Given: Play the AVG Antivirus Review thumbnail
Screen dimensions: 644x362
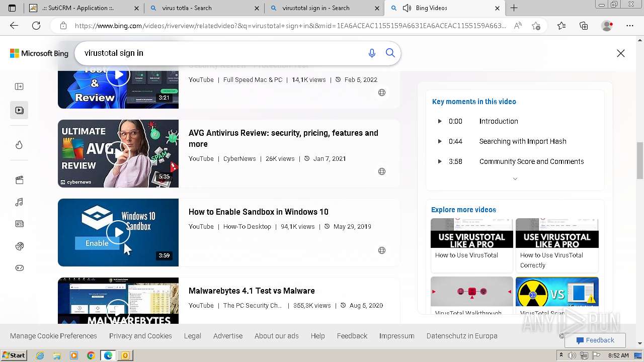Looking at the screenshot, I should [x=118, y=153].
